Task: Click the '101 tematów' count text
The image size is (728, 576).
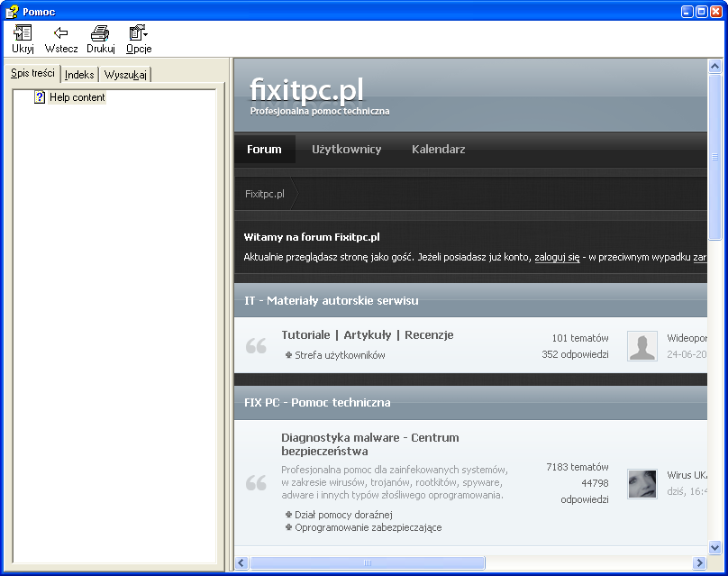Action: click(x=580, y=338)
